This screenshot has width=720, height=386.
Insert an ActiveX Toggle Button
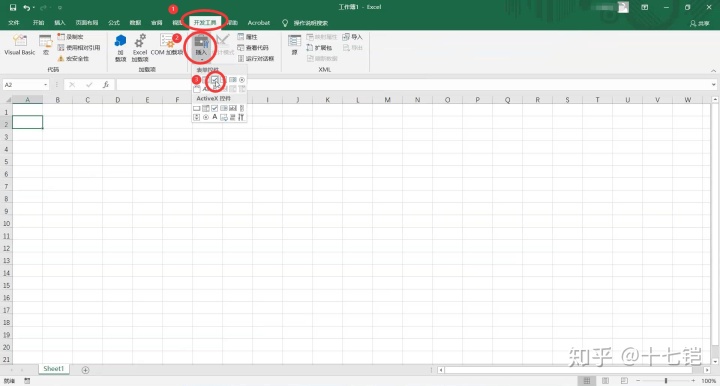pyautogui.click(x=233, y=117)
